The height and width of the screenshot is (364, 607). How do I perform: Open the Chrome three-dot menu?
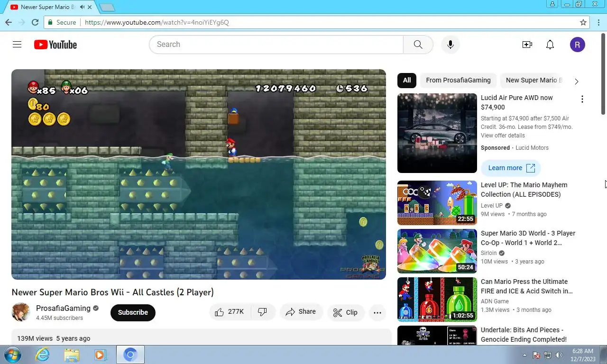pos(598,22)
